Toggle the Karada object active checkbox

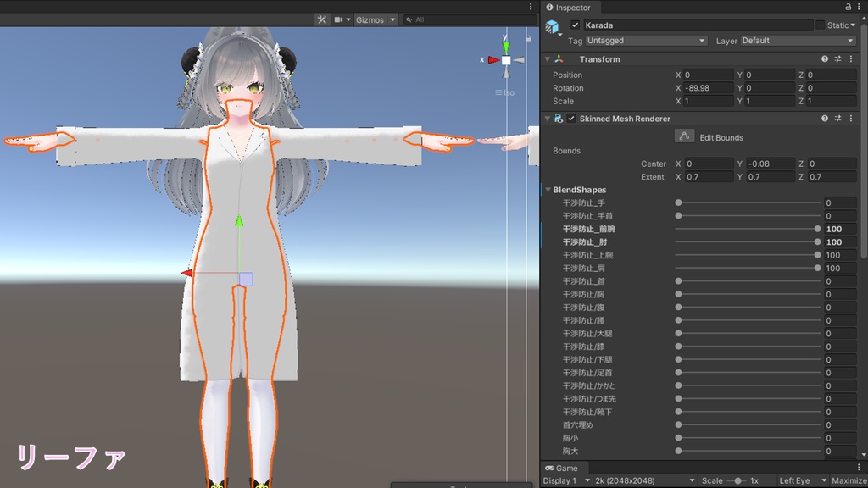click(575, 25)
